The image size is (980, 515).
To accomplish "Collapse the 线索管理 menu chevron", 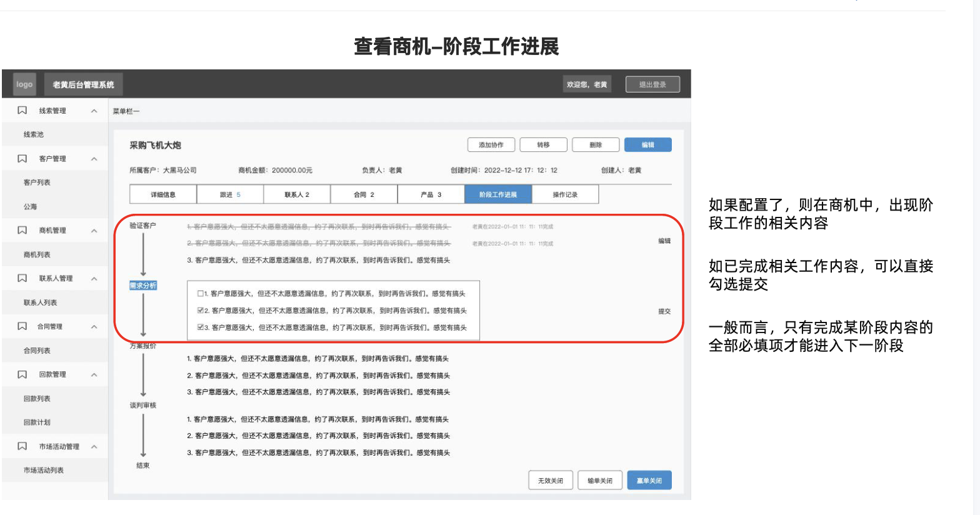I will click(x=94, y=111).
